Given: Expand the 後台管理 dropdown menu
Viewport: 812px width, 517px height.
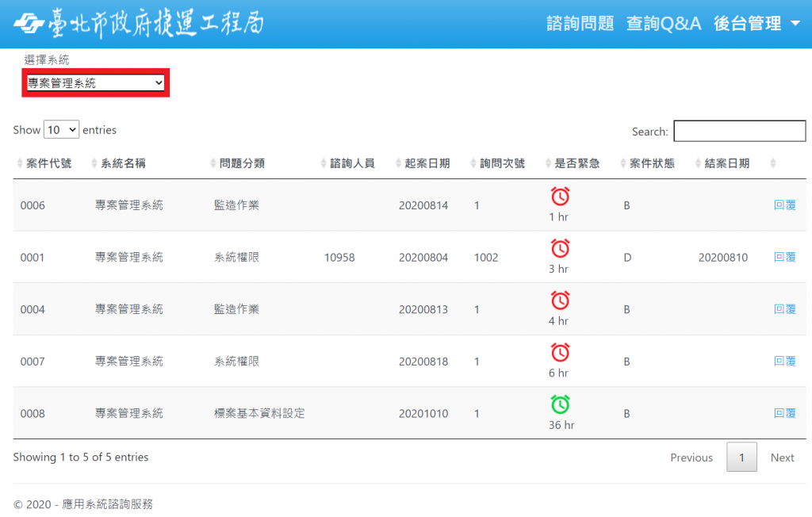Looking at the screenshot, I should 756,23.
